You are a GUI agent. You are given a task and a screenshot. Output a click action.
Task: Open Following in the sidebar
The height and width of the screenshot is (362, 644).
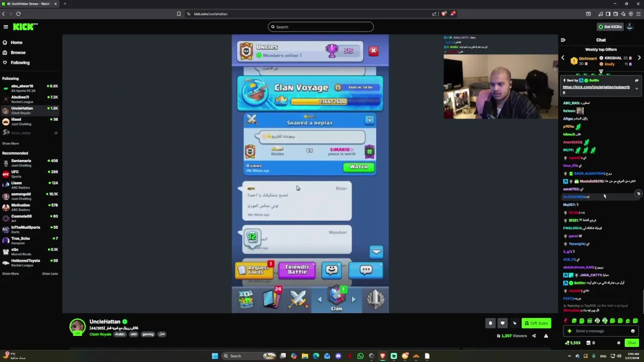(19, 62)
